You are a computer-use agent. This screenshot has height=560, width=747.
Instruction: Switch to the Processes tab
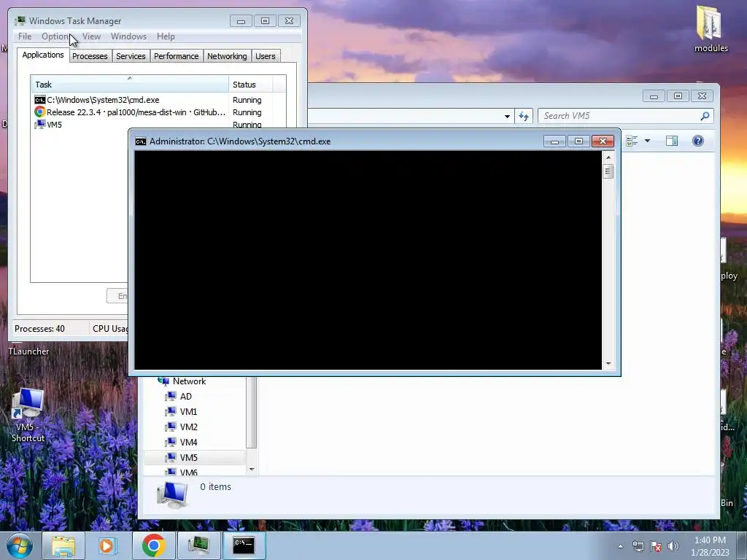tap(90, 56)
